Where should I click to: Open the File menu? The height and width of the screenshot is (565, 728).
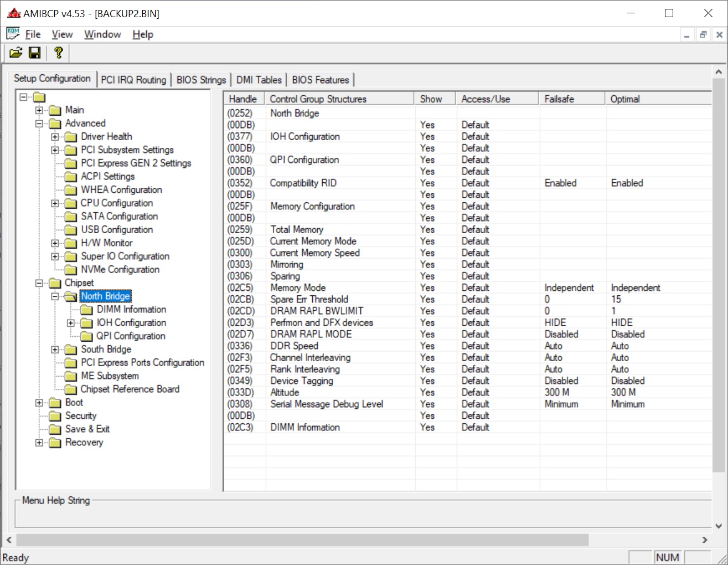[33, 34]
